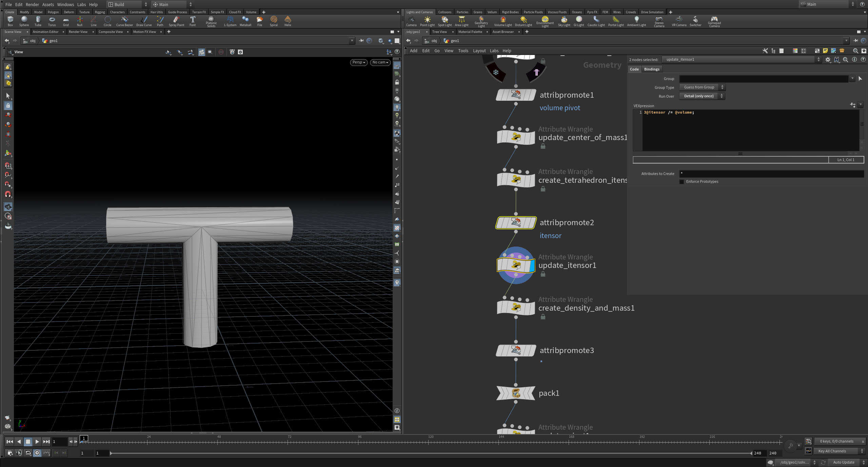Toggle display flag on update_itensor1 node

tap(532, 265)
